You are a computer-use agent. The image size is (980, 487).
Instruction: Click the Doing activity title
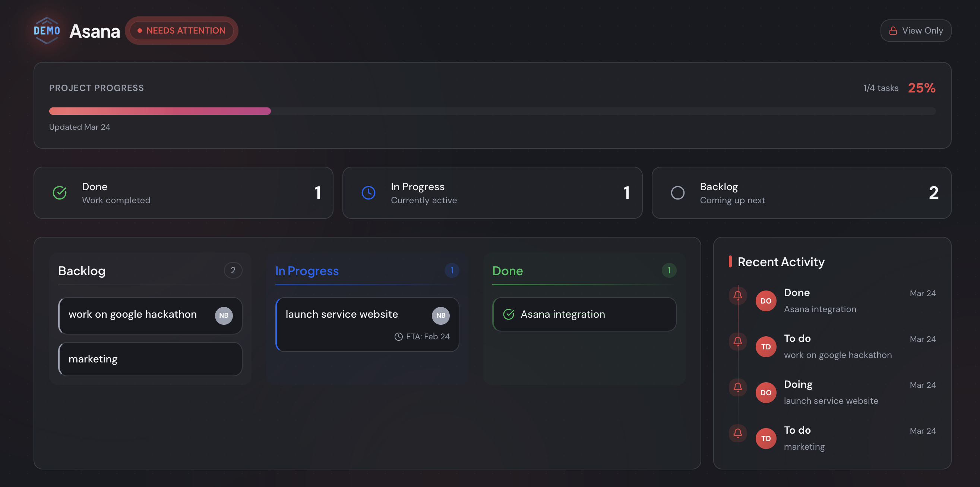798,384
